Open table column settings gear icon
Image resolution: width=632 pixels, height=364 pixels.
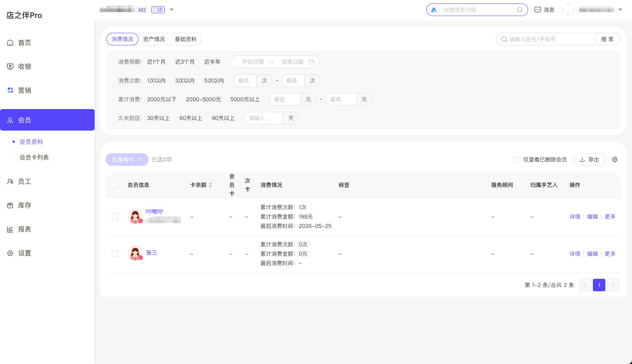click(615, 160)
